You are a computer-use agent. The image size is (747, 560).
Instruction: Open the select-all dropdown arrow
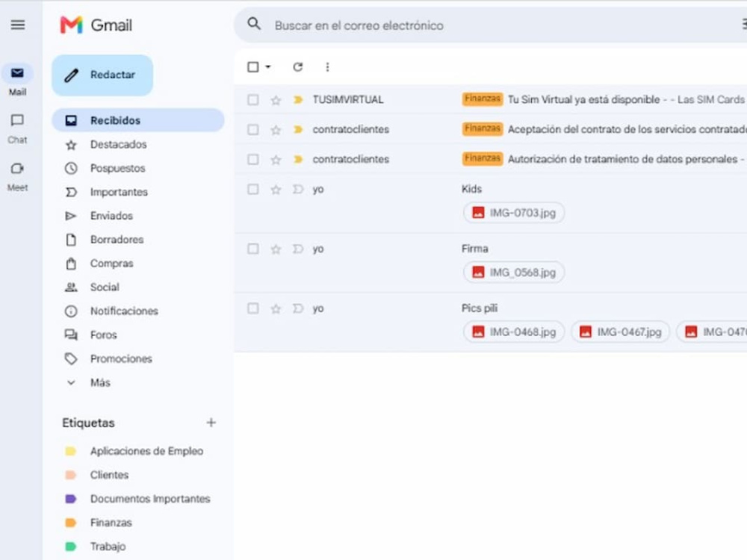[x=268, y=67]
